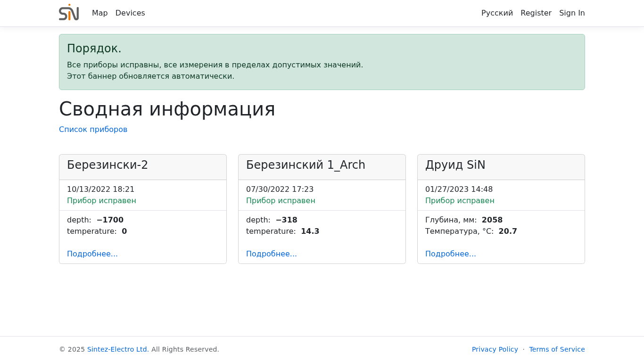The height and width of the screenshot is (362, 644).
Task: Open Подробнее for Березинский 1_Arch
Action: tap(272, 254)
